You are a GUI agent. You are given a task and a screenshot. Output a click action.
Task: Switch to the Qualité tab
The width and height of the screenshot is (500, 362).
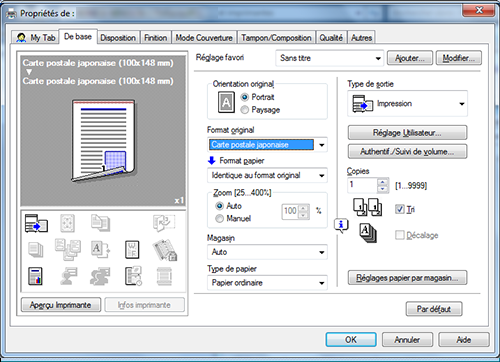[x=331, y=38]
